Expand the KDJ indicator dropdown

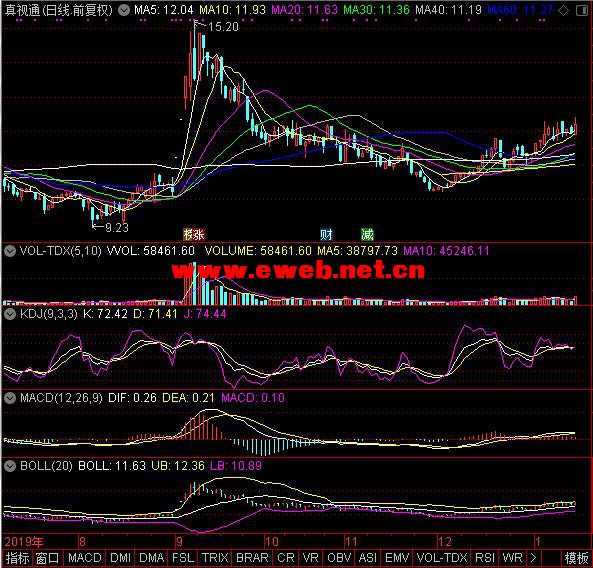pos(9,314)
